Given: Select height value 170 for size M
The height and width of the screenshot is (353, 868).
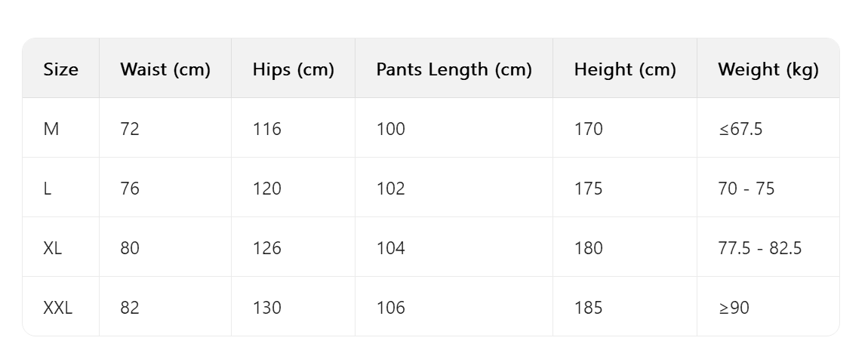Looking at the screenshot, I should tap(588, 129).
